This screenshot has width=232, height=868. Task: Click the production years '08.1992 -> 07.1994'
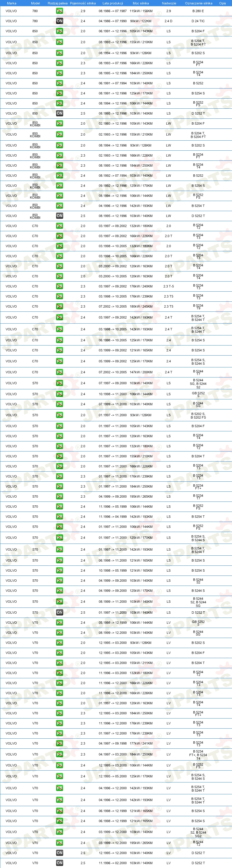pyautogui.click(x=112, y=175)
